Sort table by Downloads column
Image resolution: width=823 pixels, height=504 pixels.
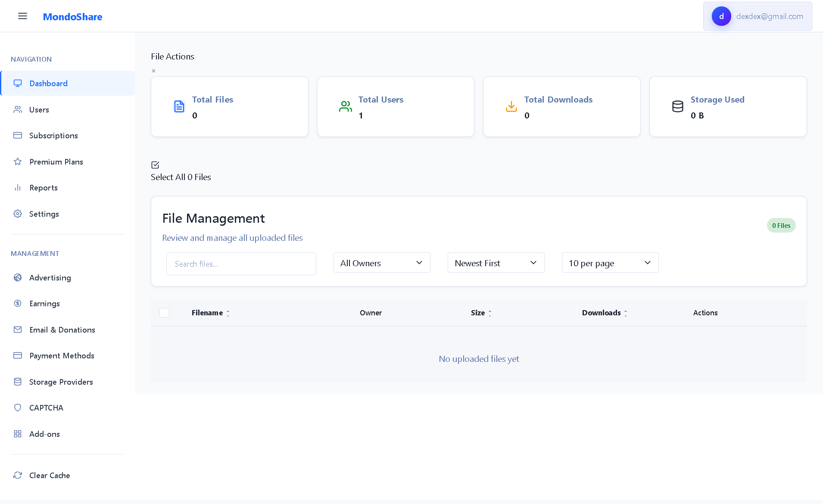605,313
